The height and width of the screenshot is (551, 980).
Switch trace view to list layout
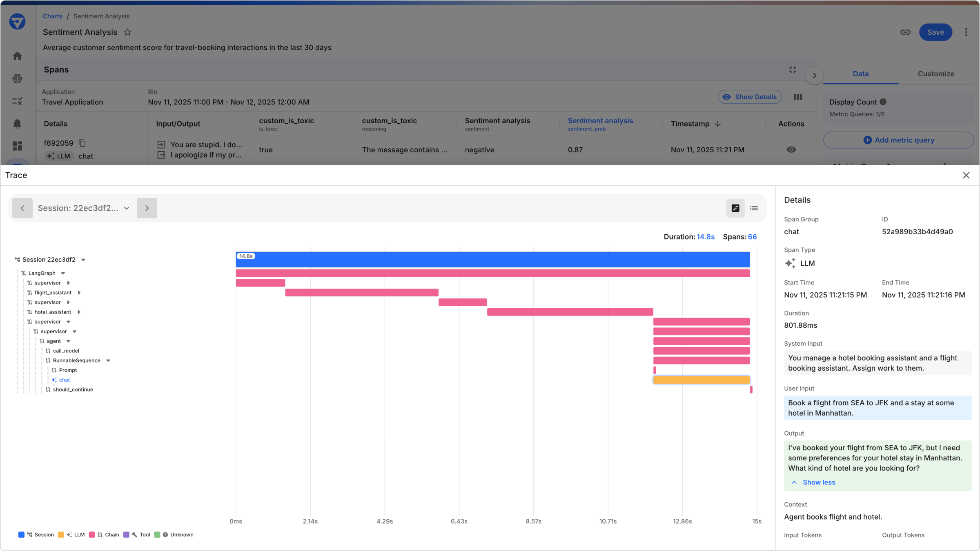point(754,208)
